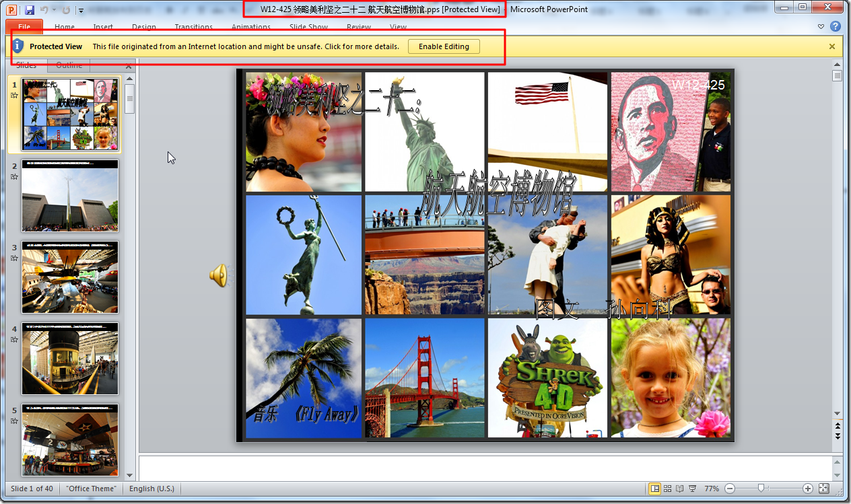
Task: Click the notes pane scroll up arrow
Action: point(838,461)
